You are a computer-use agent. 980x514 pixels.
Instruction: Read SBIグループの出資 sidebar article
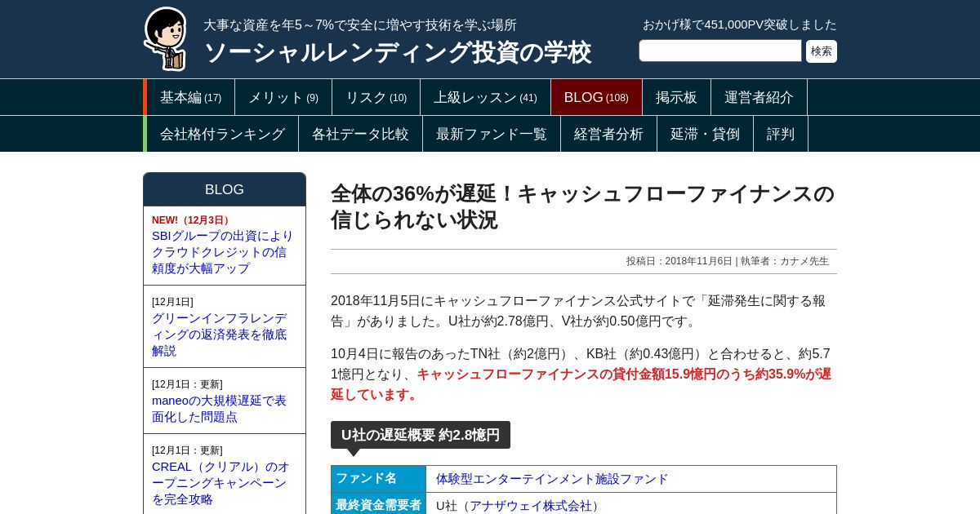pos(222,252)
